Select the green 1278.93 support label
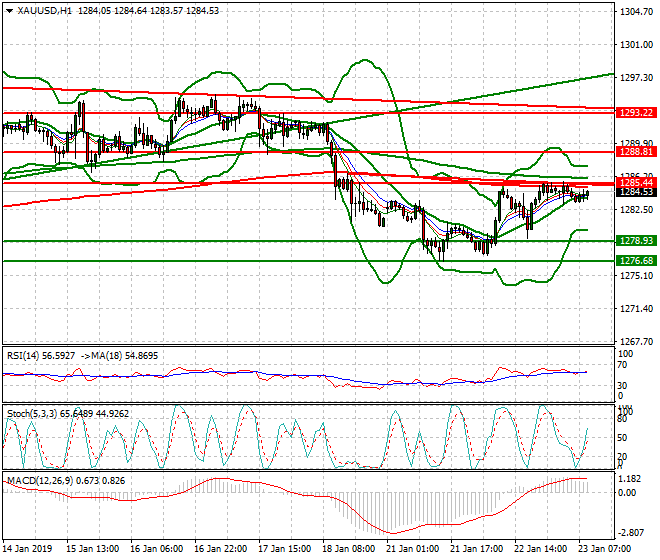 [x=636, y=241]
